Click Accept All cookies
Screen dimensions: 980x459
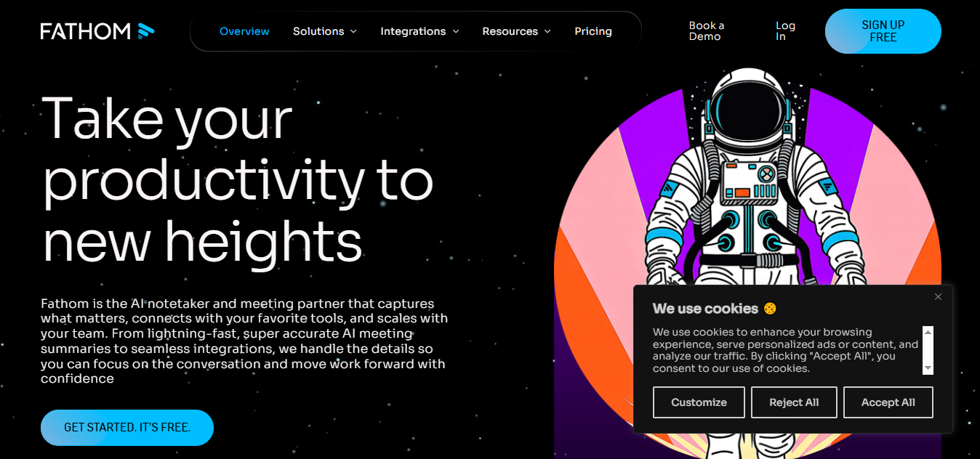pos(888,402)
